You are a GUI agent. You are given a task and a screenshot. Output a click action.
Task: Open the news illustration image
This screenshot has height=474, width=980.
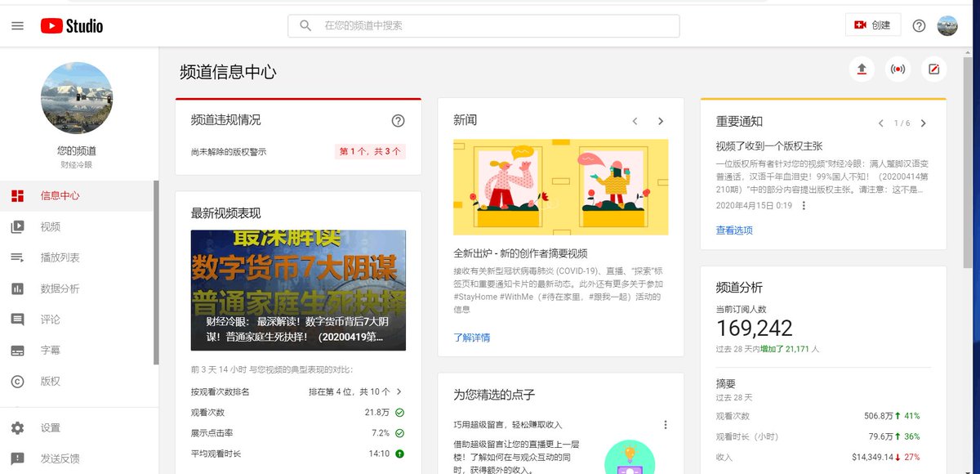click(x=560, y=187)
